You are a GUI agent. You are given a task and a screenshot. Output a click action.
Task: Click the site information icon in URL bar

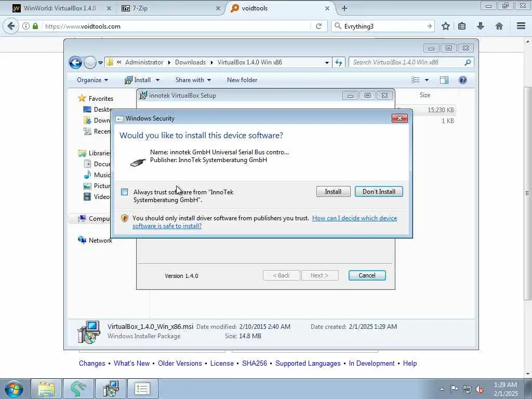tap(26, 26)
